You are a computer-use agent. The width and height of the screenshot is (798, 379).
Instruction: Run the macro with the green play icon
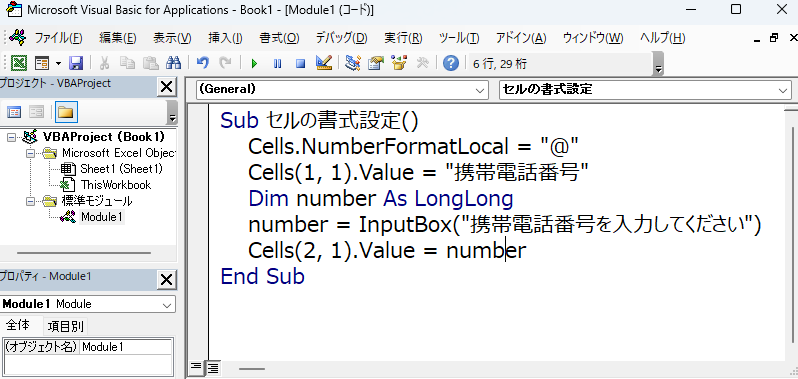tap(254, 64)
